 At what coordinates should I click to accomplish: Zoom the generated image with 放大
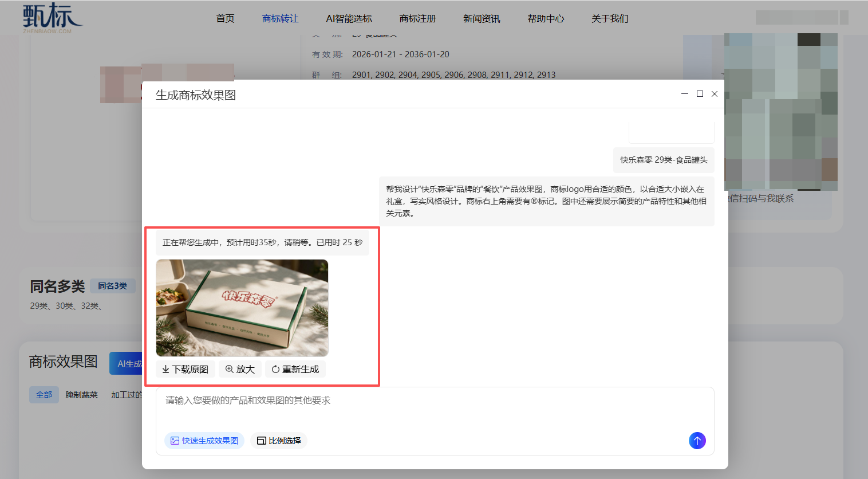(x=240, y=369)
